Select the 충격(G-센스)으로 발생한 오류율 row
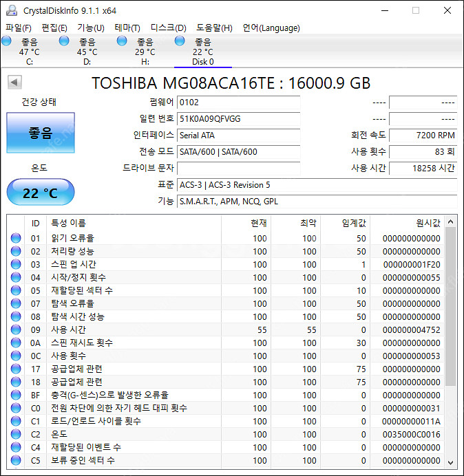Viewport: 464px width, 476px height. coord(225,395)
